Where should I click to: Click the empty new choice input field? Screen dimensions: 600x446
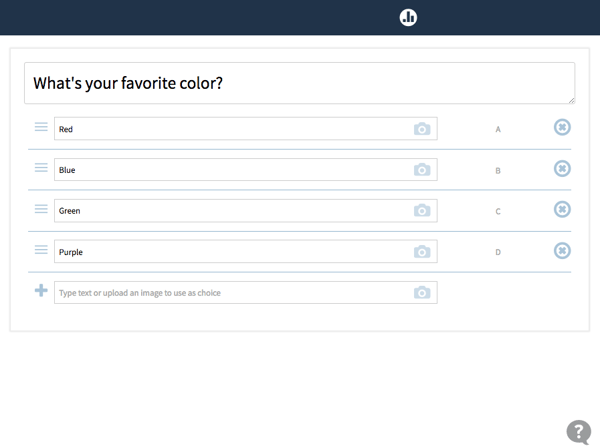point(246,293)
